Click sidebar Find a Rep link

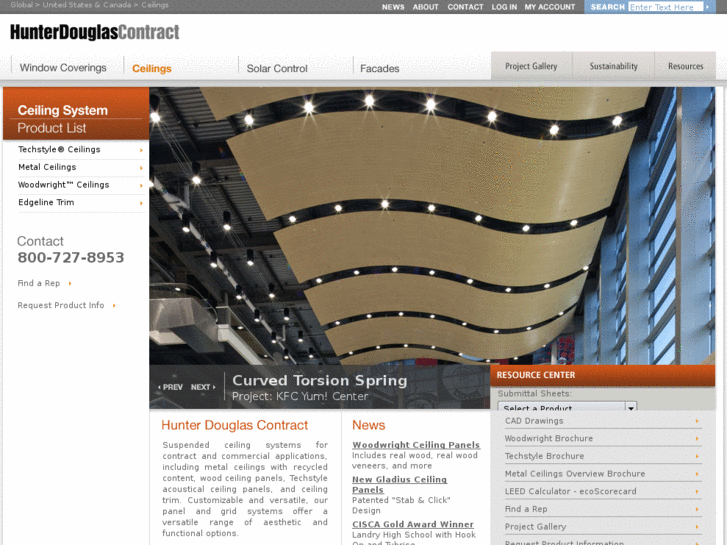click(39, 283)
